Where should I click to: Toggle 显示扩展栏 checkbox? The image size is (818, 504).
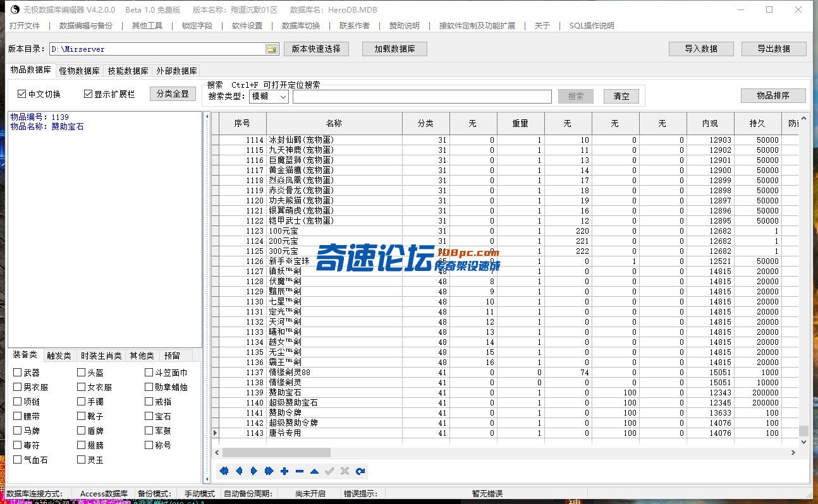click(x=89, y=94)
